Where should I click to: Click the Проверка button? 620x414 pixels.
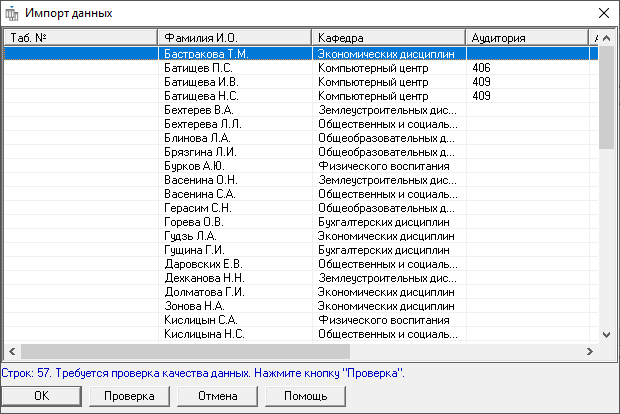point(129,396)
